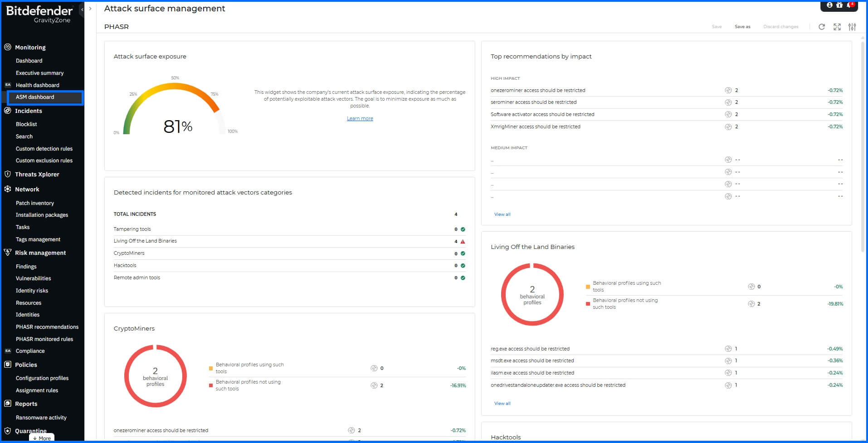Click the Living Off the Land Binaries donut chart

tap(532, 294)
